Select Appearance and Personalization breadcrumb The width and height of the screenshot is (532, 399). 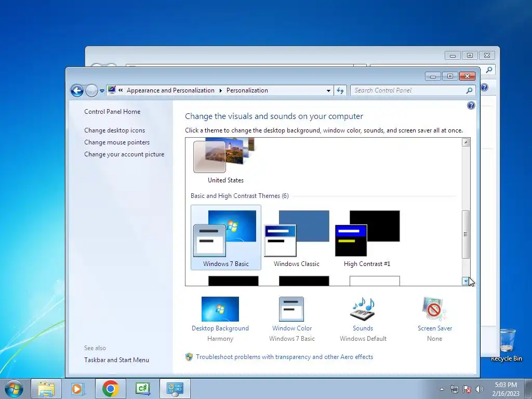click(170, 90)
